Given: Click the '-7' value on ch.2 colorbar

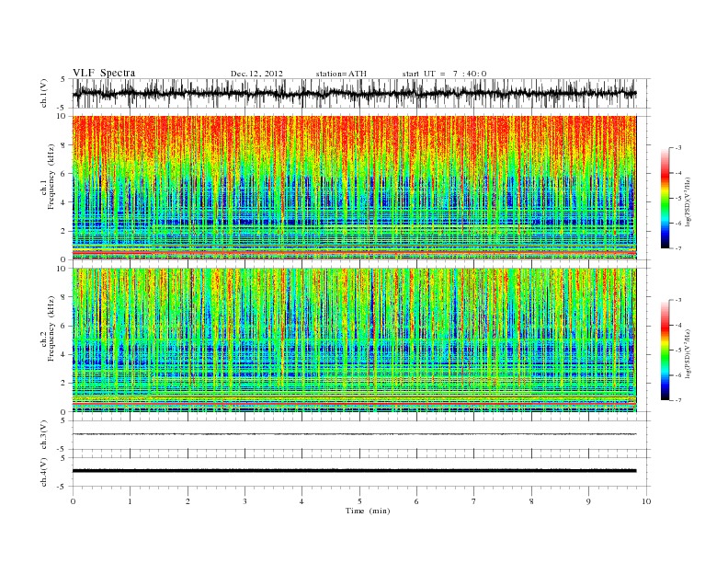Looking at the screenshot, I should coord(677,400).
